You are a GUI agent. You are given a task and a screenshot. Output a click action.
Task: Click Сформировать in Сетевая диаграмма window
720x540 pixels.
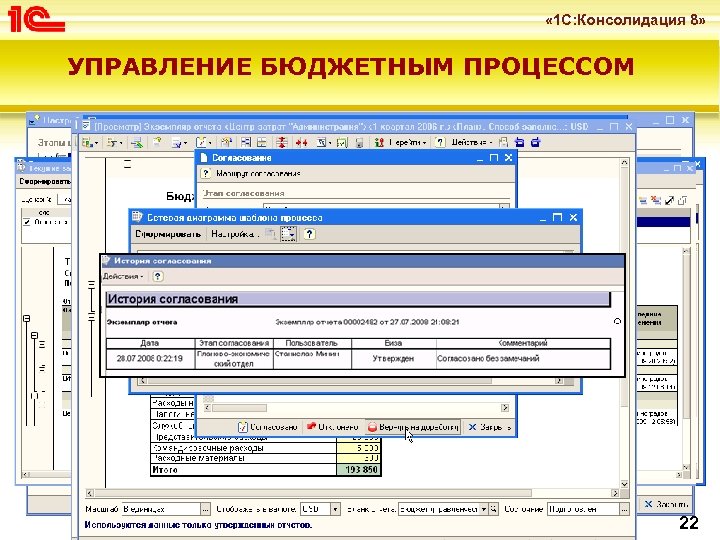pos(168,234)
